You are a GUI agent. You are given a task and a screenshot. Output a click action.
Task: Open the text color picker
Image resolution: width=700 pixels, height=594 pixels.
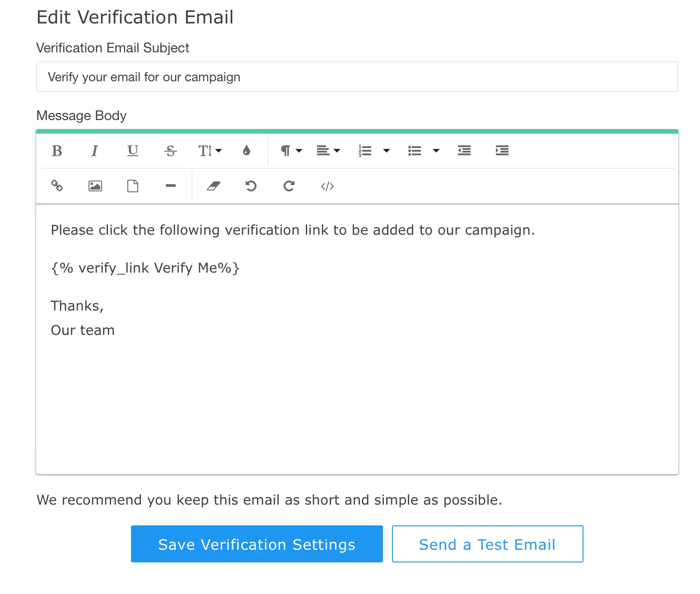tap(247, 151)
